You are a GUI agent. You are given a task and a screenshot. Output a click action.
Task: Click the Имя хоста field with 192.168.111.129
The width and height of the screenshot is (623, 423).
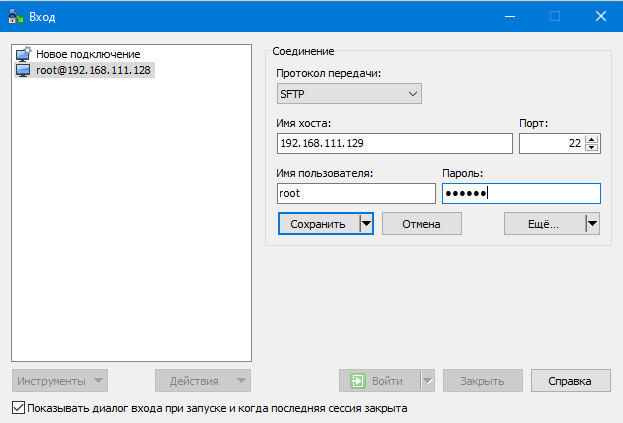pos(395,143)
